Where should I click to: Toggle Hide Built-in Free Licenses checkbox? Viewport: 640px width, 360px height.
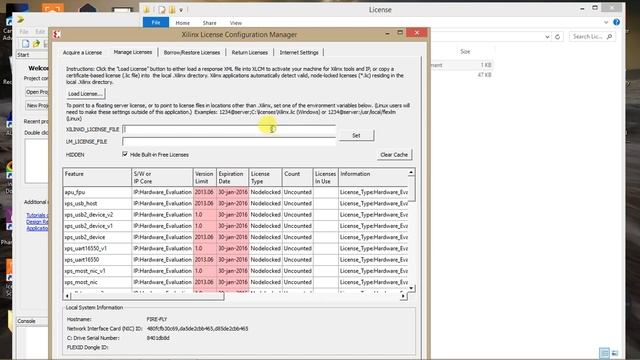(x=125, y=154)
